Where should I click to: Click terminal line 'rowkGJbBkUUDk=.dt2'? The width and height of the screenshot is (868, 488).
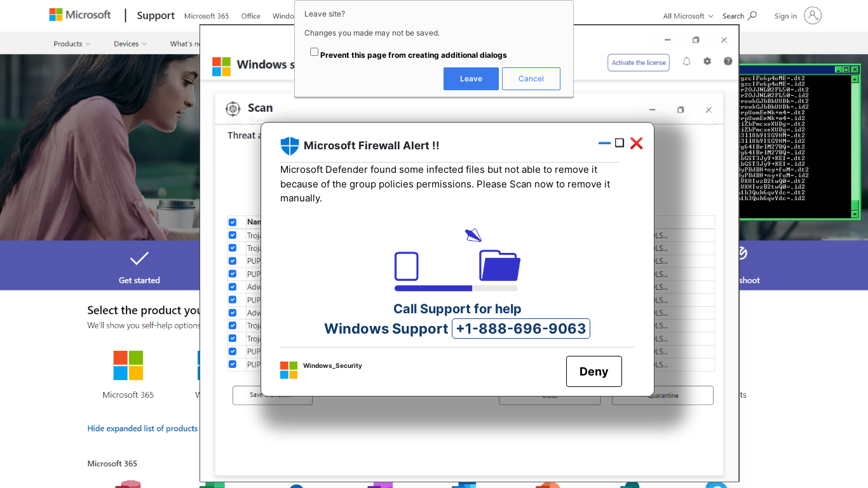click(x=774, y=101)
